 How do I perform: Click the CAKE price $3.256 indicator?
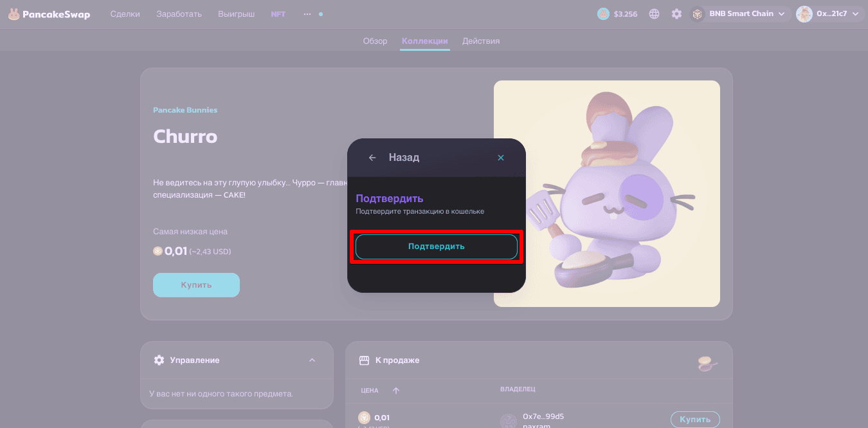[x=617, y=14]
